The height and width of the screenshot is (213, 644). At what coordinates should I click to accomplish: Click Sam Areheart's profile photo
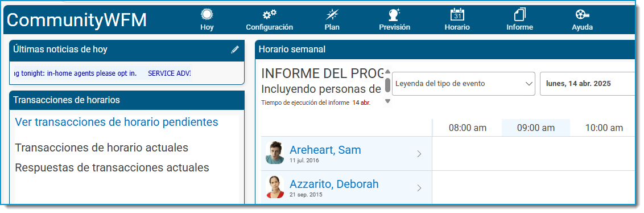[x=275, y=153]
